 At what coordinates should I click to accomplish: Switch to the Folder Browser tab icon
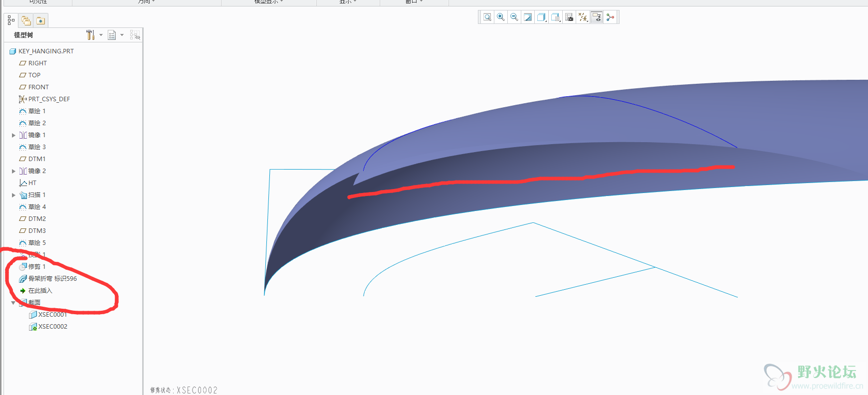pos(26,20)
